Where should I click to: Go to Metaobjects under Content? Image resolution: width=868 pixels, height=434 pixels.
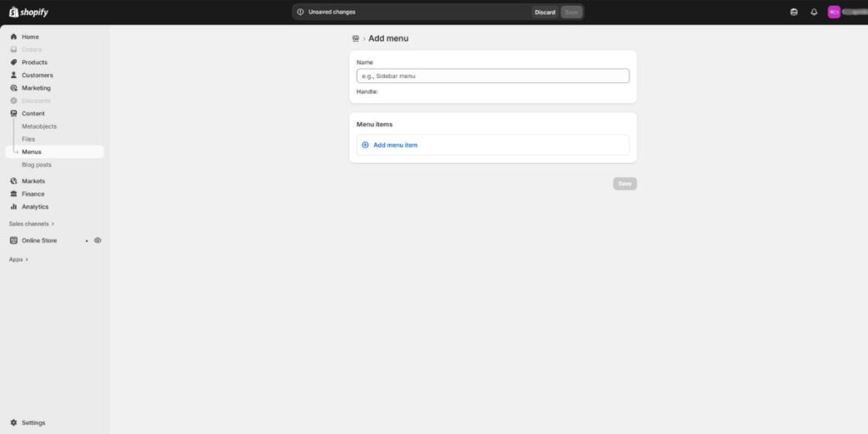(x=39, y=126)
